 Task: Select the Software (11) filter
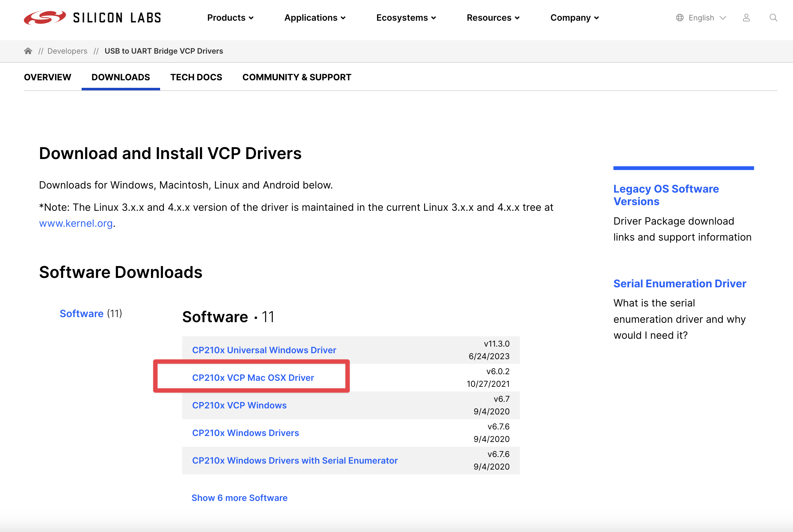coord(91,313)
